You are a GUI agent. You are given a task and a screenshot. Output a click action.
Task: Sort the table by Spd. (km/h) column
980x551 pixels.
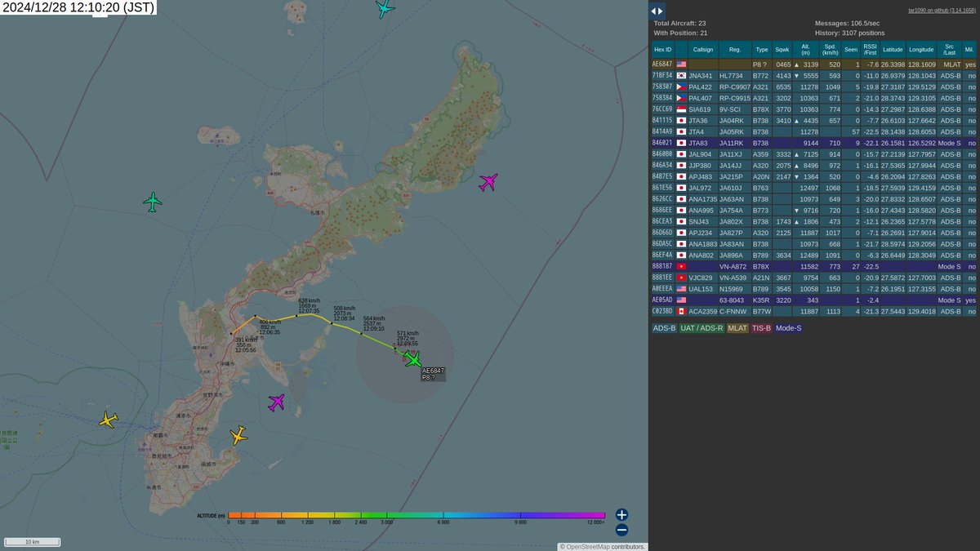831,50
